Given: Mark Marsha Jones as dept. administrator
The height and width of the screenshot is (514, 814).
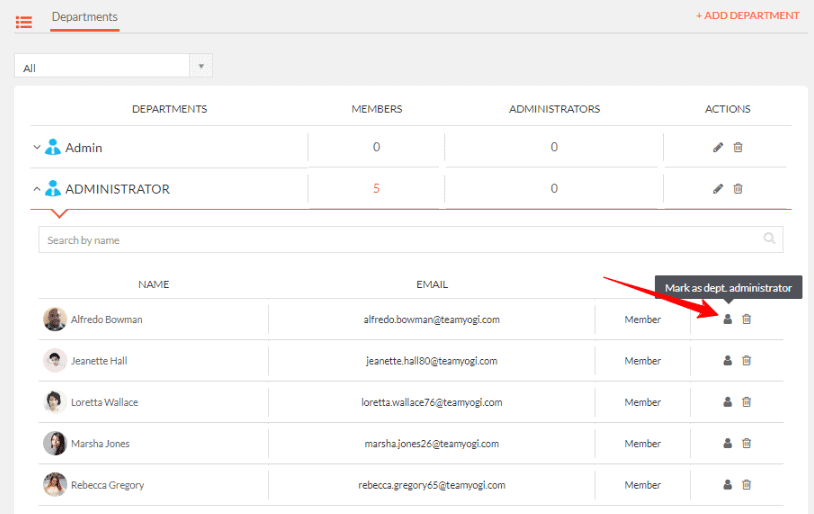Looking at the screenshot, I should [x=728, y=443].
